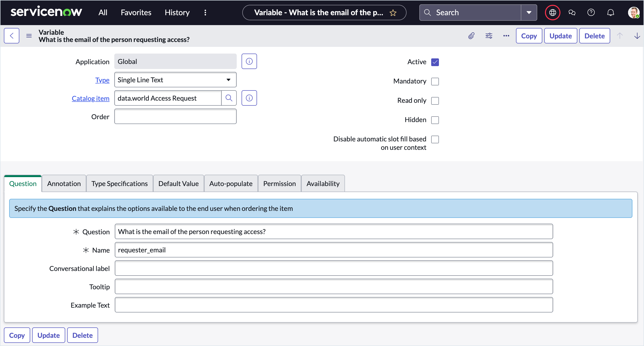Image resolution: width=644 pixels, height=346 pixels.
Task: Look up Catalog item with magnifier icon
Action: click(x=229, y=98)
